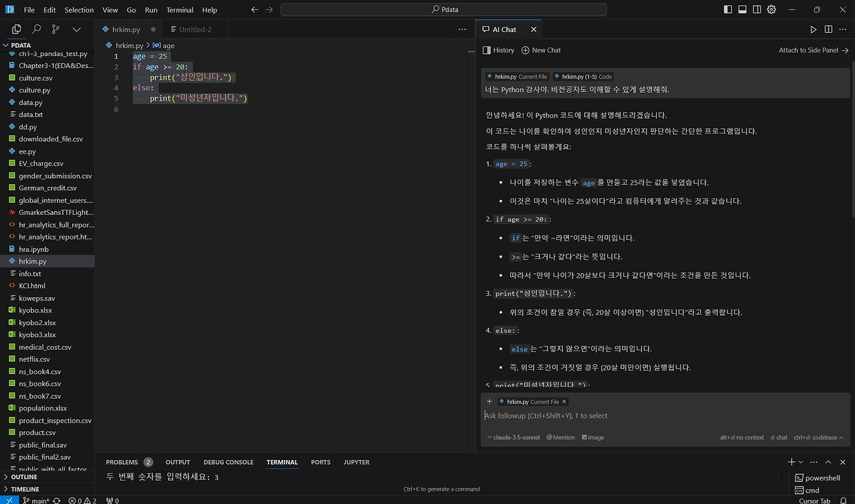The height and width of the screenshot is (504, 855).
Task: Open the Search view icon
Action: [37, 29]
